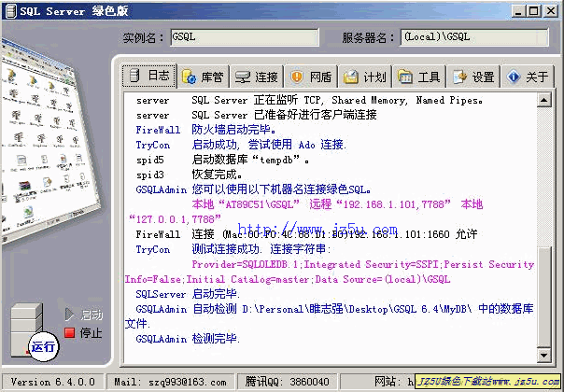Click the green 启动 start triangle icon
Image resolution: width=564 pixels, height=392 pixels.
tap(69, 315)
